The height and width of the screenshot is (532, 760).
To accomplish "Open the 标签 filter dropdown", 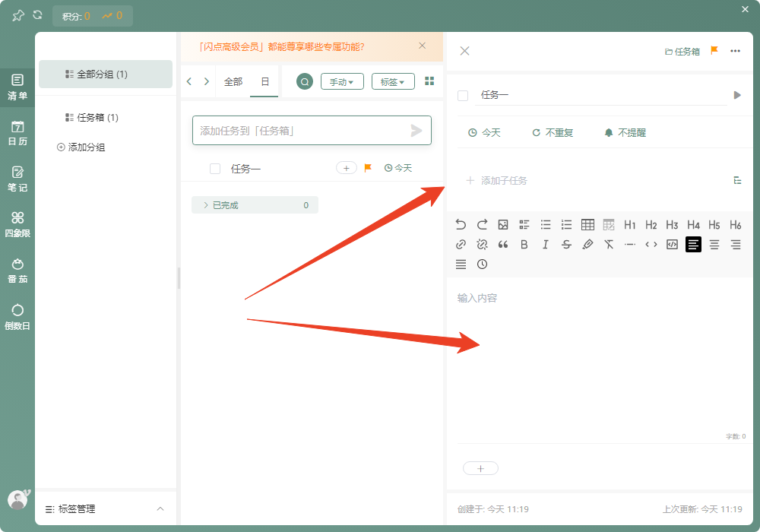I will (x=393, y=81).
